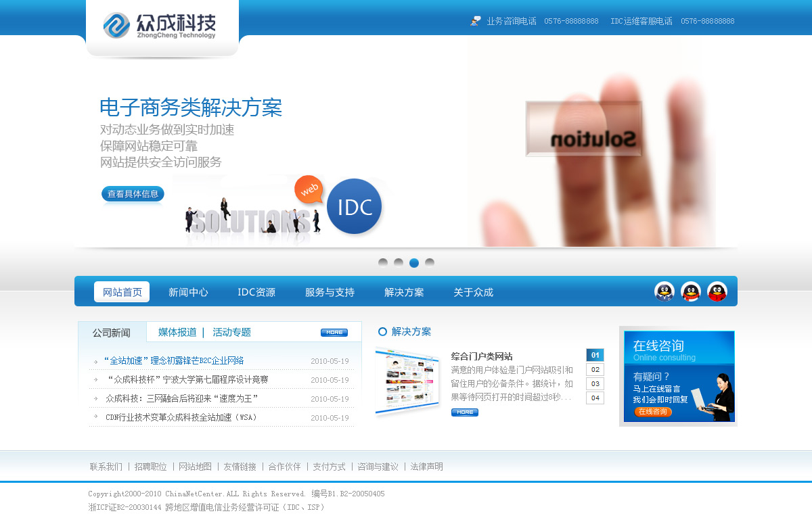
Task: Click the orange 在线咨询 button
Action: point(653,412)
